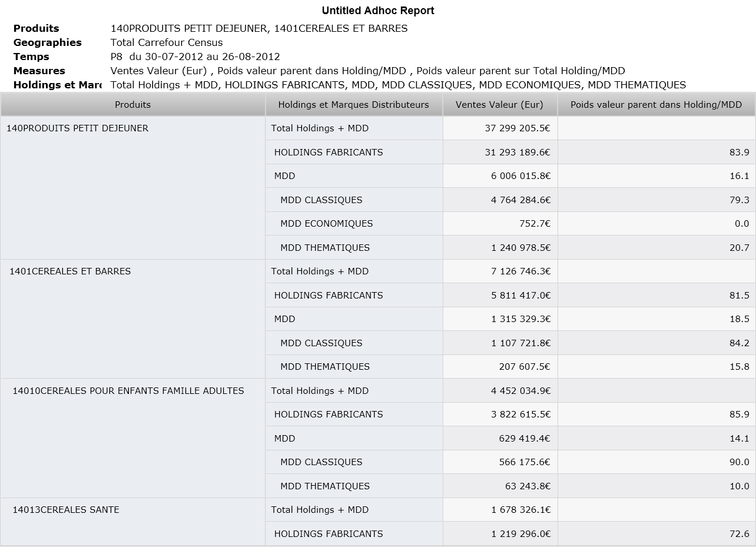Click the value 7 126 746.3€
756x557 pixels.
(x=520, y=271)
